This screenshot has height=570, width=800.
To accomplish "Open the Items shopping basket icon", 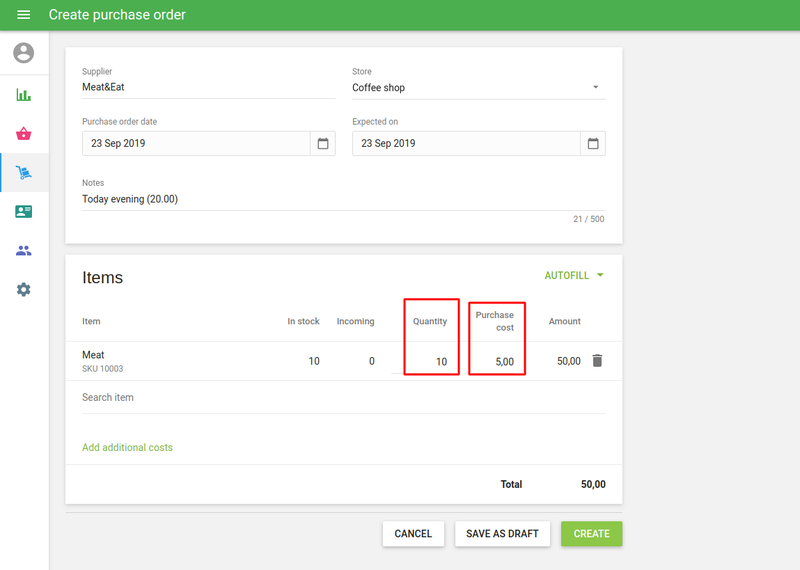I will [x=24, y=134].
